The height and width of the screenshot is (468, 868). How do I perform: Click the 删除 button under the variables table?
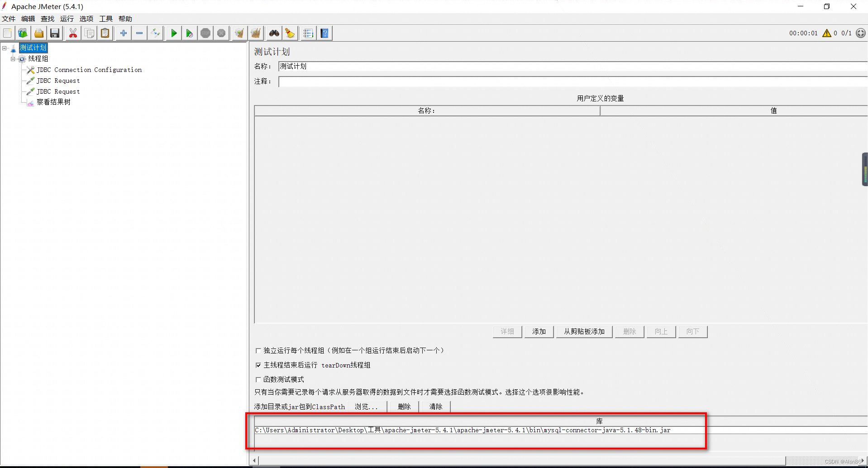(x=630, y=332)
